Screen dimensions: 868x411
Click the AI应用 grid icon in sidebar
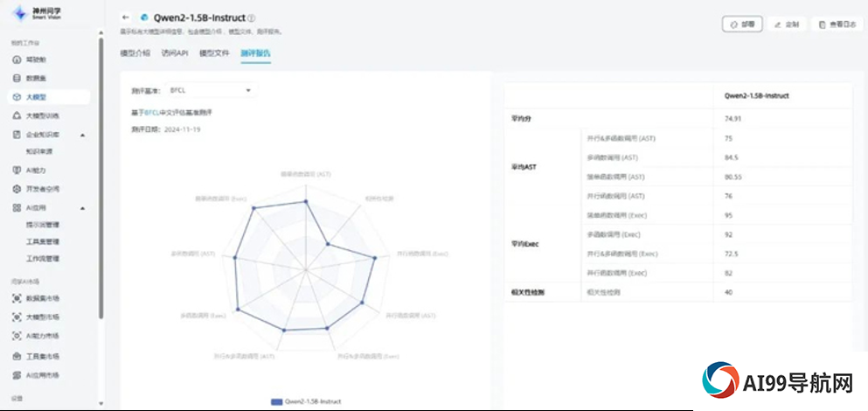coord(17,208)
